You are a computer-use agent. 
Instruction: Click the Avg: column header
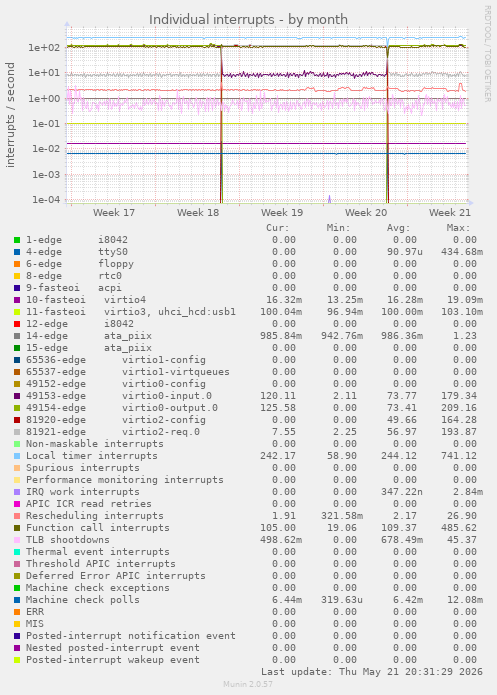(399, 228)
